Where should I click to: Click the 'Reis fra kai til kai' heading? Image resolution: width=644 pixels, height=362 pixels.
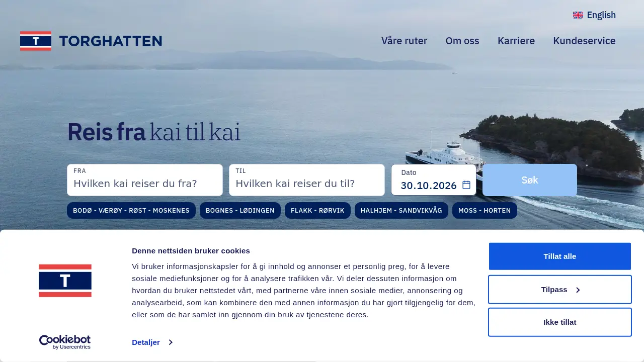[154, 132]
